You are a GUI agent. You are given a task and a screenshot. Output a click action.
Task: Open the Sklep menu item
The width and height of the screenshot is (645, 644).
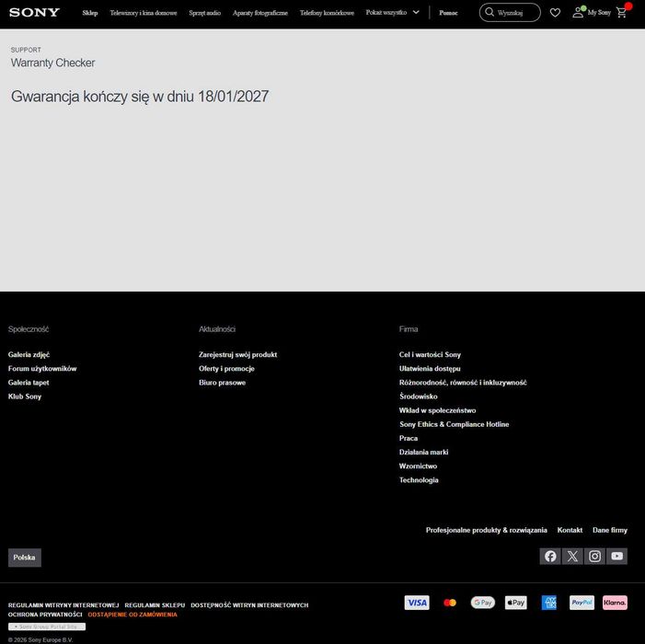click(x=90, y=13)
